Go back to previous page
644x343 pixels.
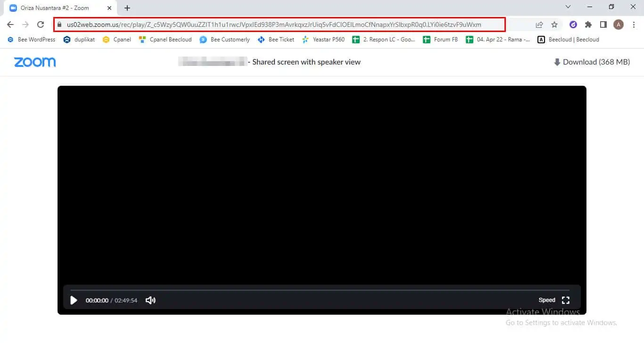click(x=10, y=24)
